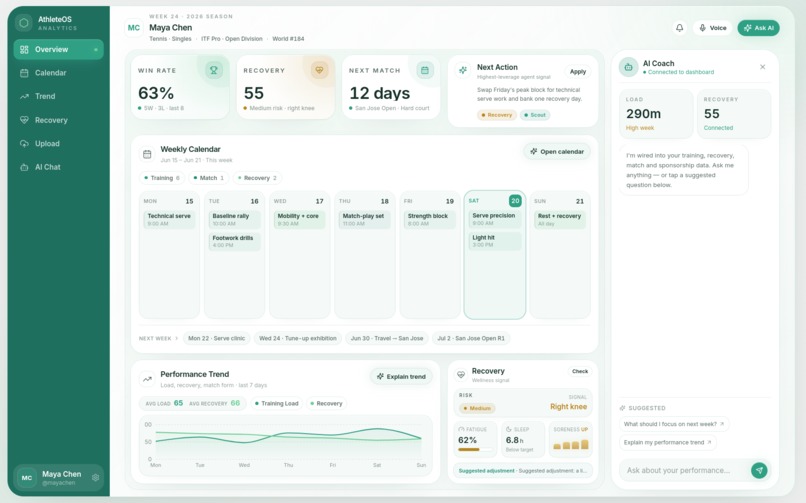The image size is (806, 503).
Task: Click the Sleep 6.8h tile
Action: [x=523, y=440]
